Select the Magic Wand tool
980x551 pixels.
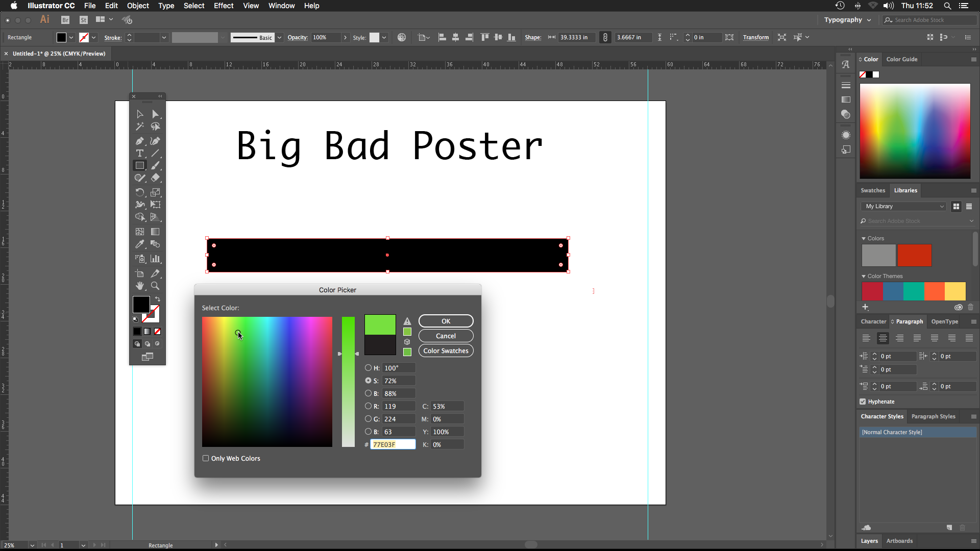point(139,127)
